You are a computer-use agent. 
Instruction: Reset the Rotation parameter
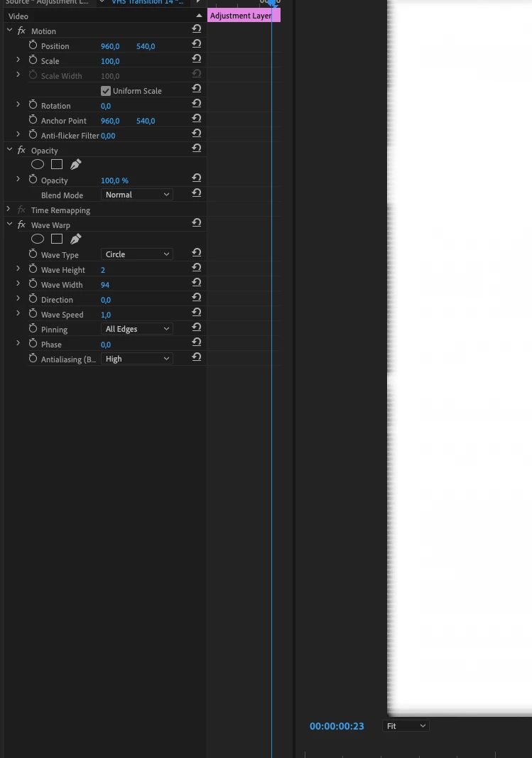click(x=197, y=104)
